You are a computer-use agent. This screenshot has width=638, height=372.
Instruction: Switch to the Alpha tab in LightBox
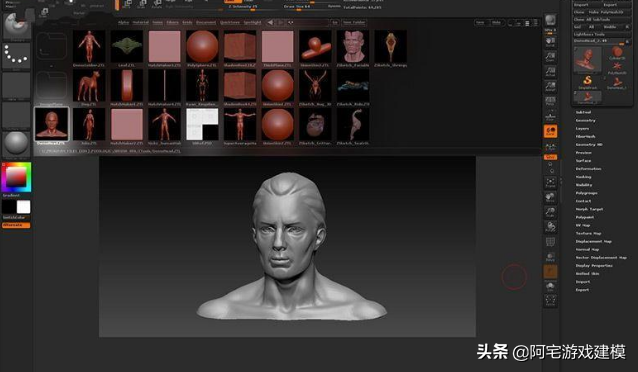click(123, 22)
